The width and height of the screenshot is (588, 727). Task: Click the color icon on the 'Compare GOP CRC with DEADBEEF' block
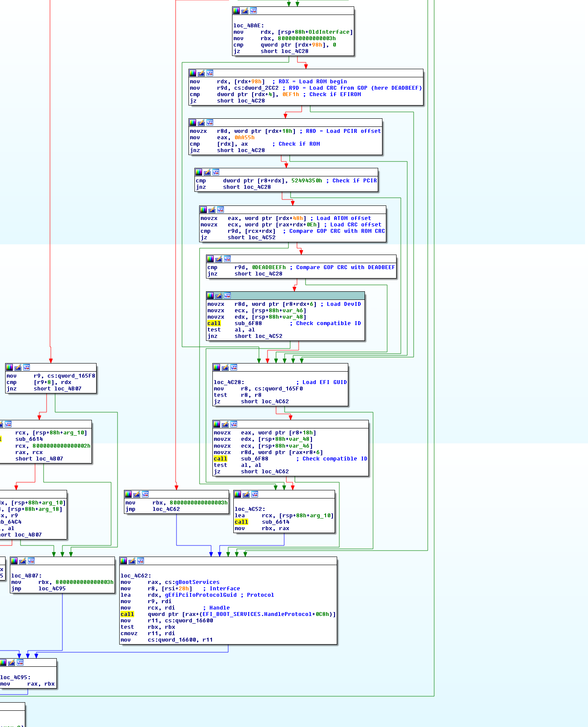(210, 259)
